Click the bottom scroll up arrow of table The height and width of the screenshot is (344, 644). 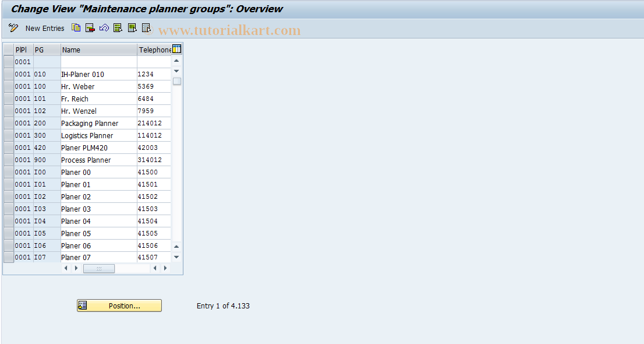tap(176, 247)
